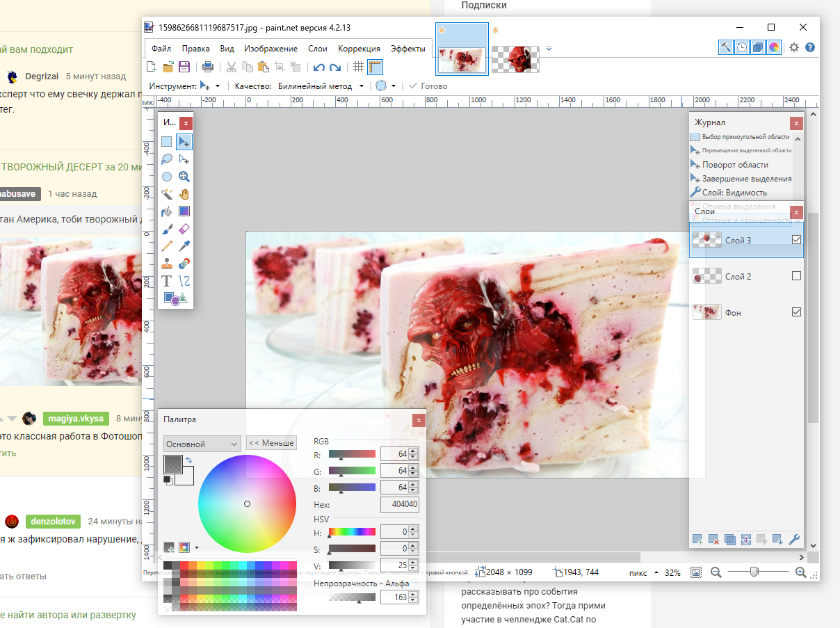Click Поворот области in the history list
The height and width of the screenshot is (628, 840).
(734, 165)
